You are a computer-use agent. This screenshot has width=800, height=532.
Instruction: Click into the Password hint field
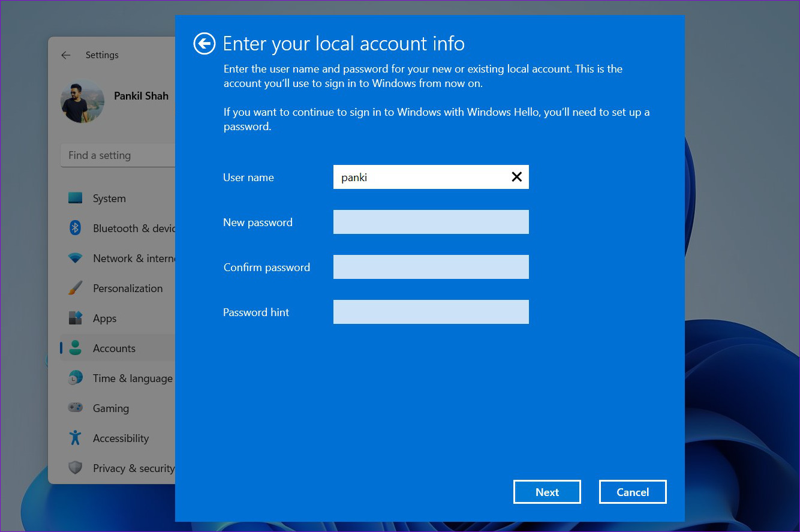pos(431,312)
